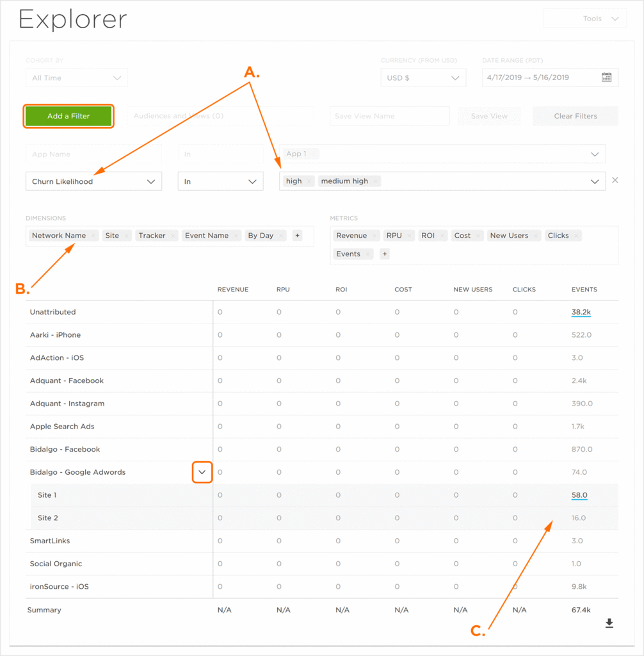
Task: Sort by the COST column header
Action: click(403, 290)
